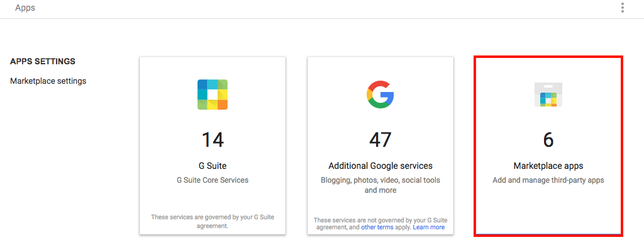Image resolution: width=644 pixels, height=247 pixels.
Task: Click the G Suite Core Services subtitle
Action: 213,180
